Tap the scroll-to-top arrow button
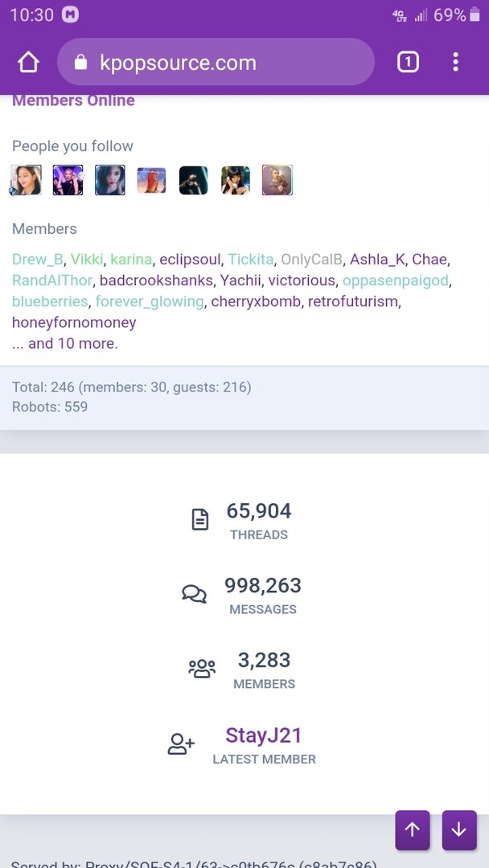489x868 pixels. tap(412, 829)
